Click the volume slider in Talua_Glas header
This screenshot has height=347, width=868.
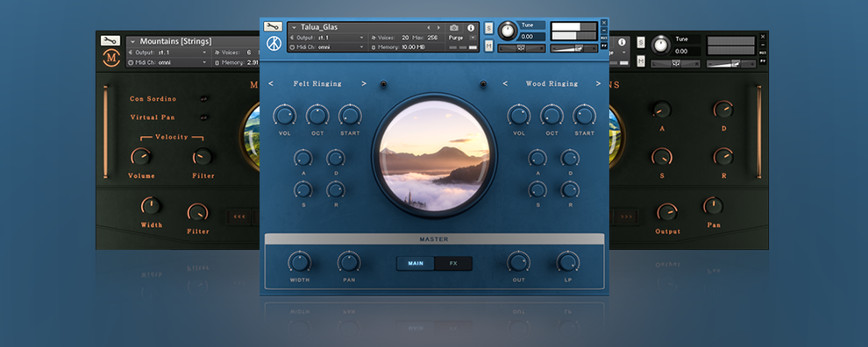click(x=573, y=48)
